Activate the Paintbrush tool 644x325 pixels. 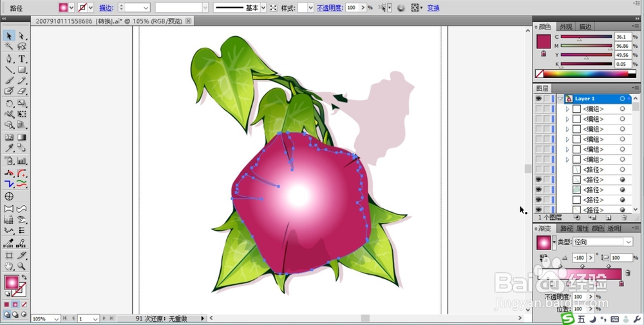[9, 80]
